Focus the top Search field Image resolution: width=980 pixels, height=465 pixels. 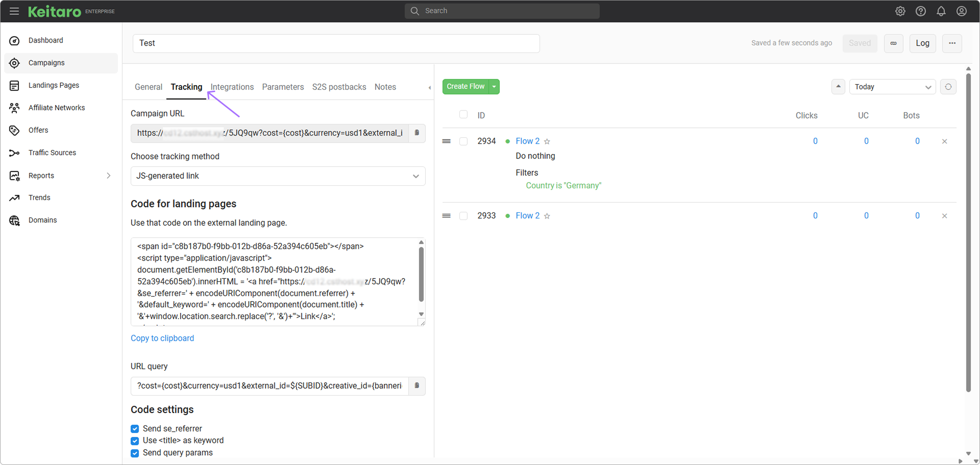(502, 11)
